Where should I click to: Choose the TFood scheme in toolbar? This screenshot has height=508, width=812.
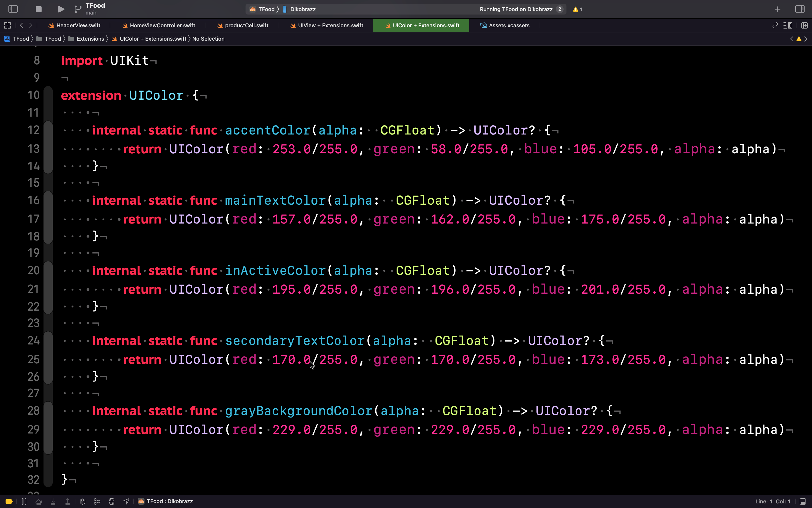[x=262, y=9]
